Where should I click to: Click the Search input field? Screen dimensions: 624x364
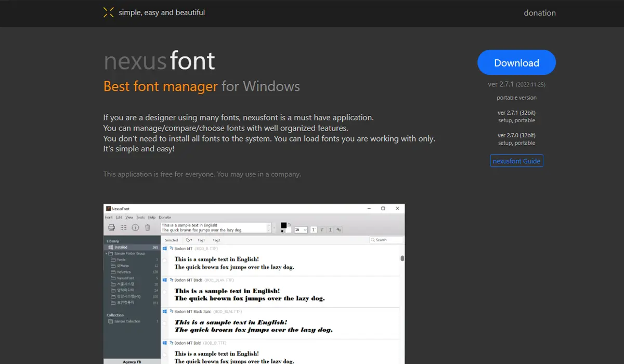click(386, 240)
